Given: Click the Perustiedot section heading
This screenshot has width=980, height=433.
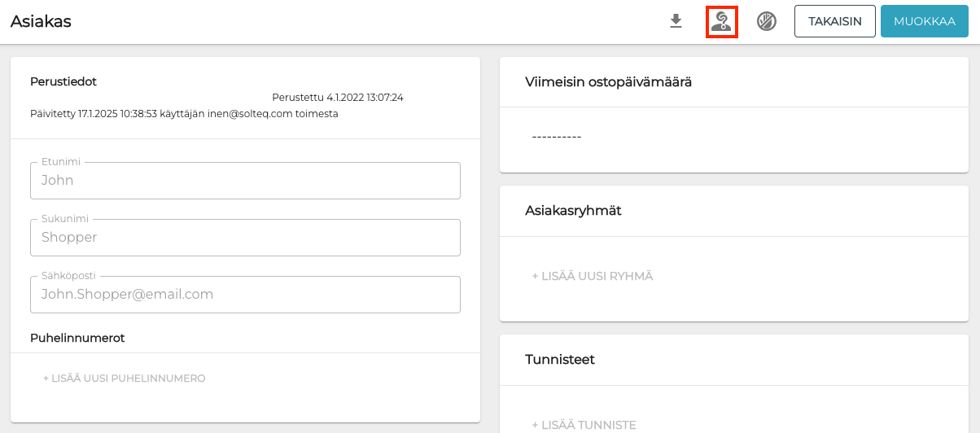Looking at the screenshot, I should [63, 81].
